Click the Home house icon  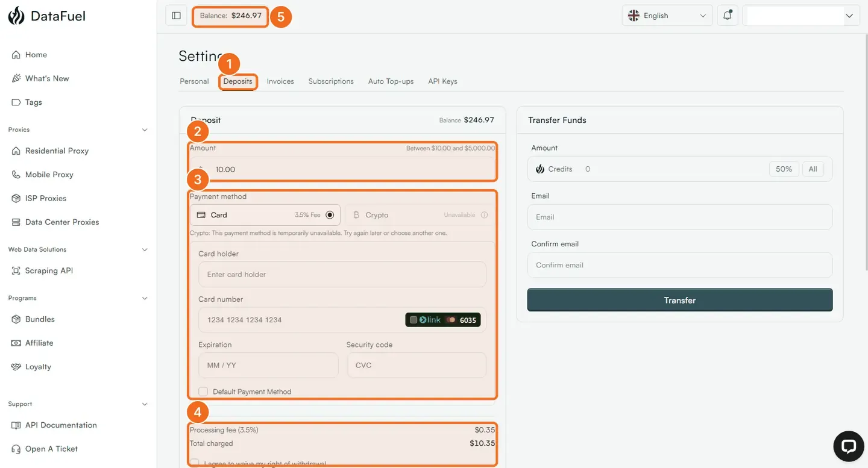pyautogui.click(x=16, y=55)
